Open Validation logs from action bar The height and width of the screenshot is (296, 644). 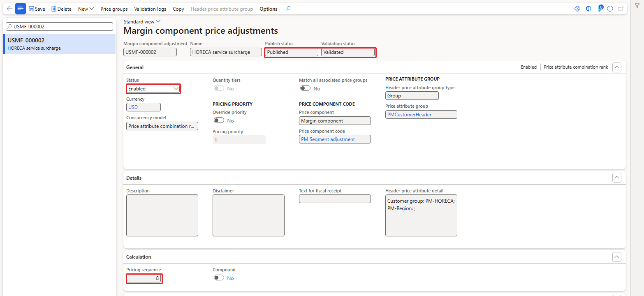(150, 9)
